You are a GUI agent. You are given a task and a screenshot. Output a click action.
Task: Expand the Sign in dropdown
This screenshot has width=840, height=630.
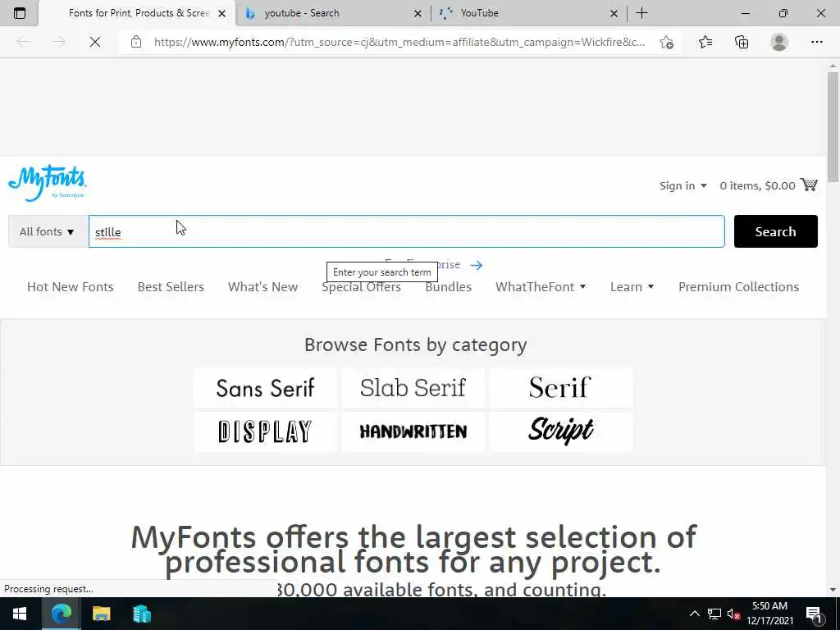tap(683, 185)
